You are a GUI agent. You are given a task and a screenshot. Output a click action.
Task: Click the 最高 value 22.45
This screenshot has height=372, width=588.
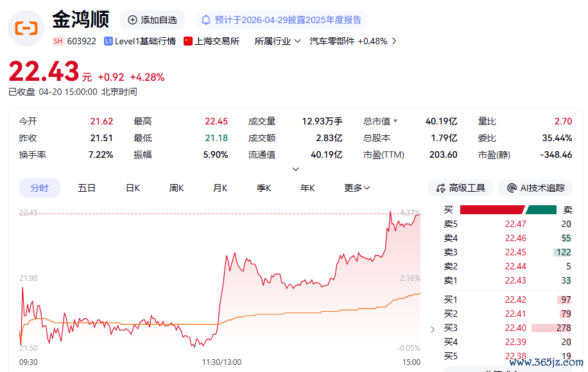click(216, 121)
